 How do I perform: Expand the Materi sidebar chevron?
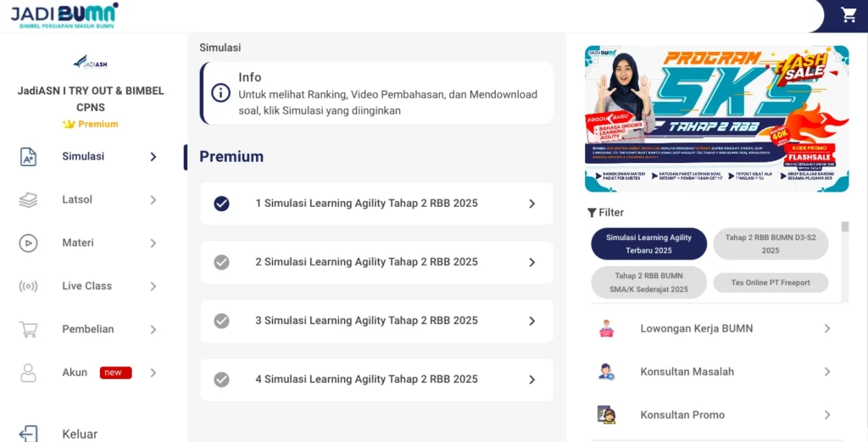coord(153,243)
